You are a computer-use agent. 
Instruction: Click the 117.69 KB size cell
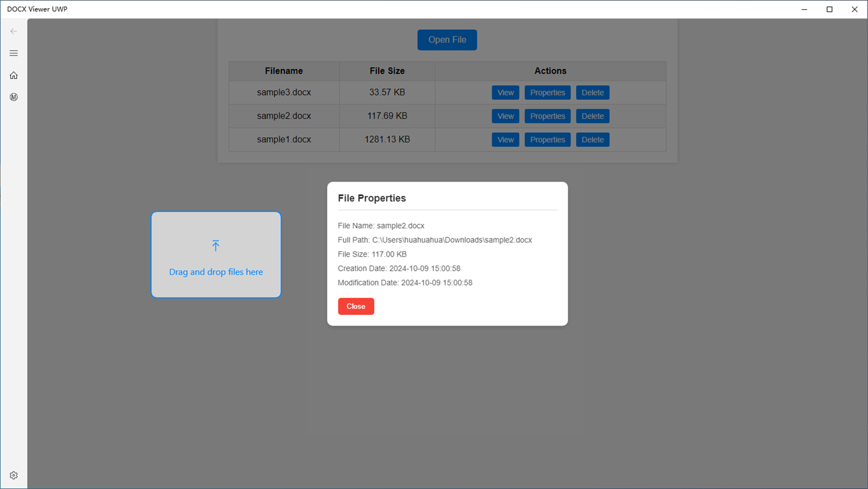click(x=387, y=116)
